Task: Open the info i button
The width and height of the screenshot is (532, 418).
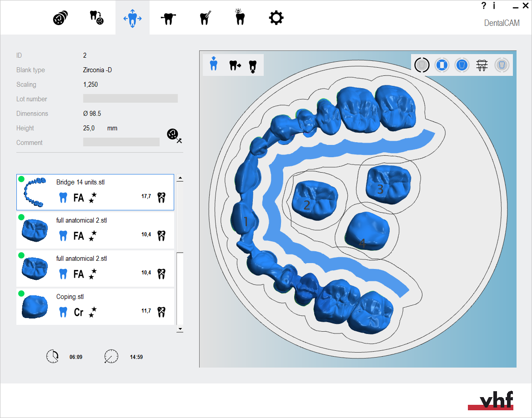Action: coord(494,6)
